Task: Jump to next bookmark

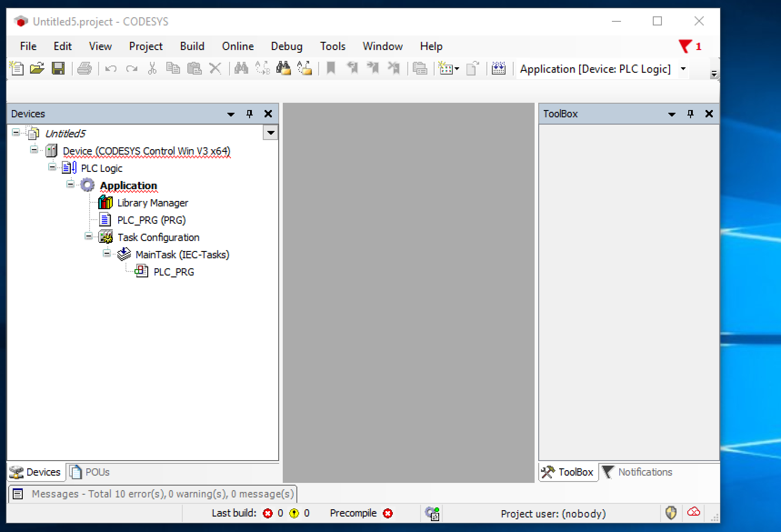Action: (x=373, y=68)
